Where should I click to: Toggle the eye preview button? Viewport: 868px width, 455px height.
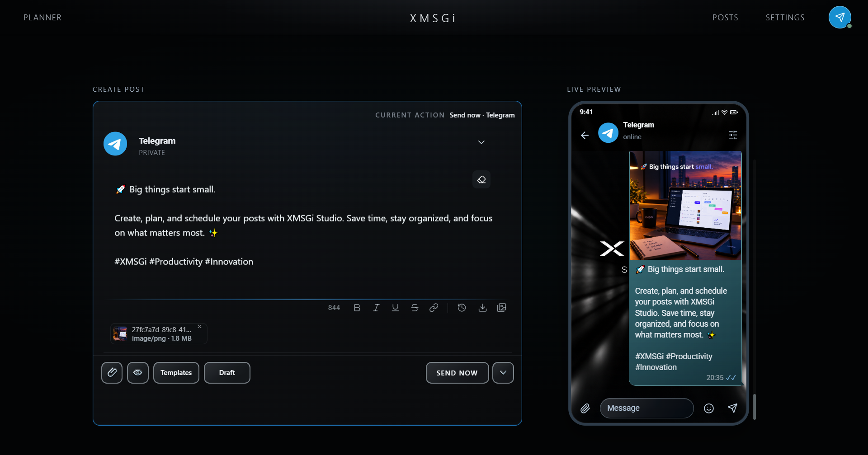[138, 373]
